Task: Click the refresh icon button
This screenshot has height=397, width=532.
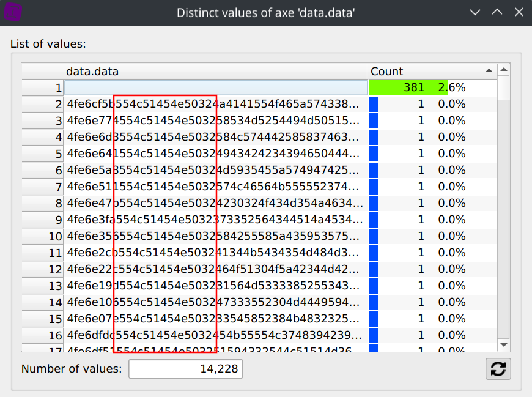Action: (498, 369)
